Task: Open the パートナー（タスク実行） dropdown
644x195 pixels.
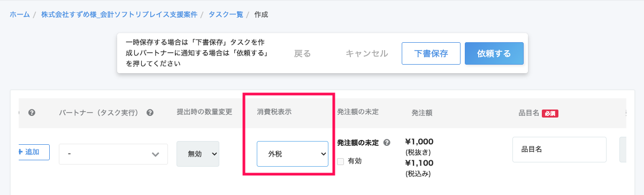Action: point(113,154)
